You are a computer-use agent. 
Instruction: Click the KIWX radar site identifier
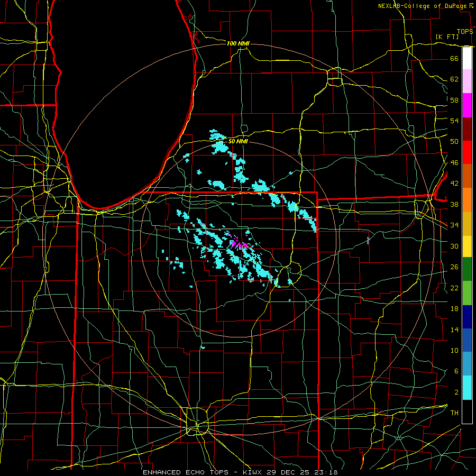point(253,472)
